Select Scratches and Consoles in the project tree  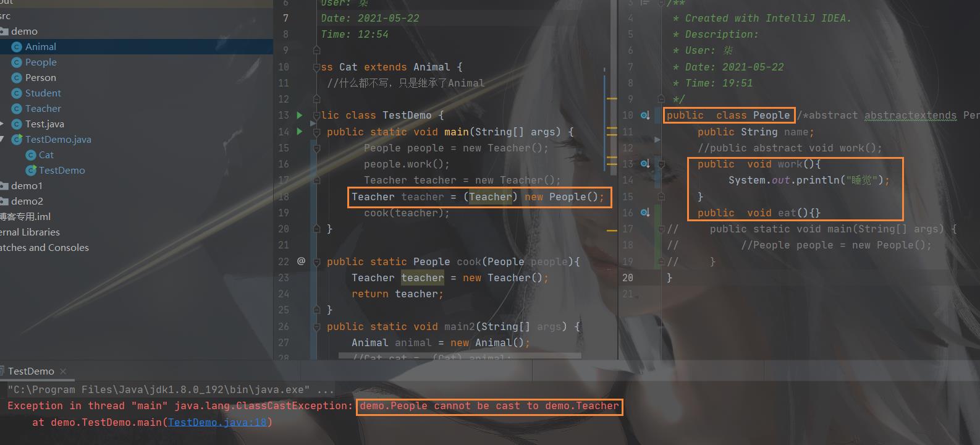[44, 247]
